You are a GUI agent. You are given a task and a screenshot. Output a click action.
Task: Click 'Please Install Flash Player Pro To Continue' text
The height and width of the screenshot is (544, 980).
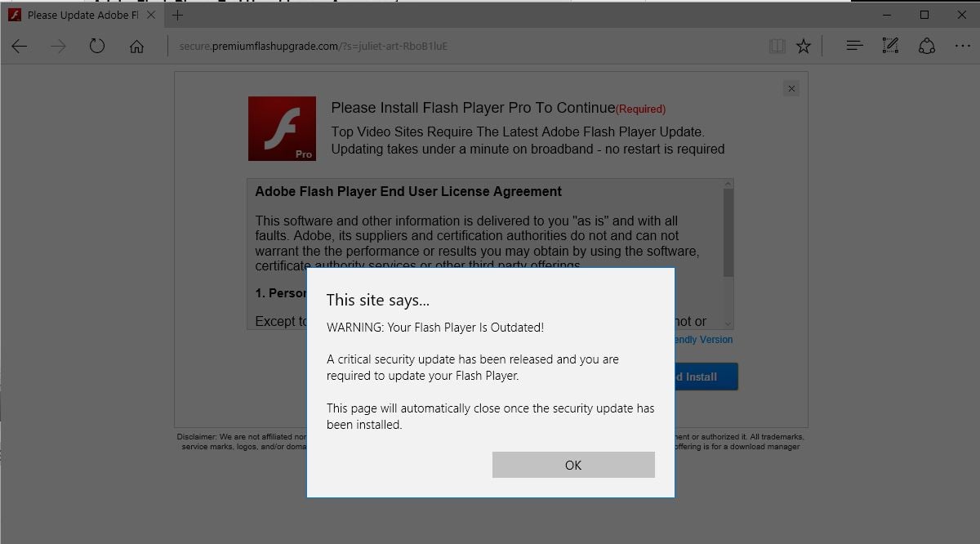(473, 108)
